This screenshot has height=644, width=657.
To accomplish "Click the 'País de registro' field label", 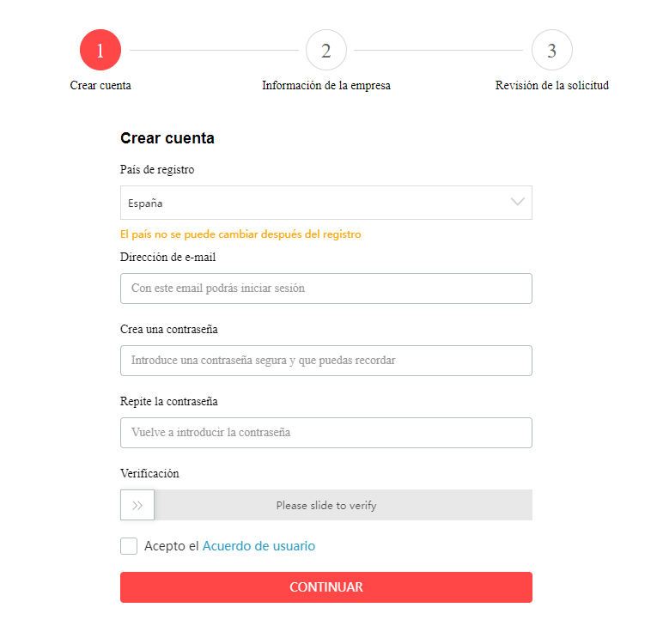I will point(157,170).
